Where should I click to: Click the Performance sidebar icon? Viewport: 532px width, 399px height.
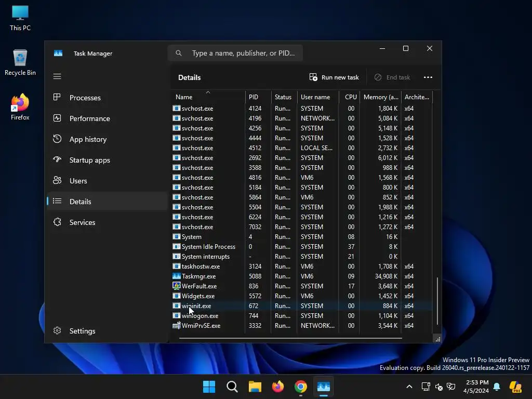57,118
